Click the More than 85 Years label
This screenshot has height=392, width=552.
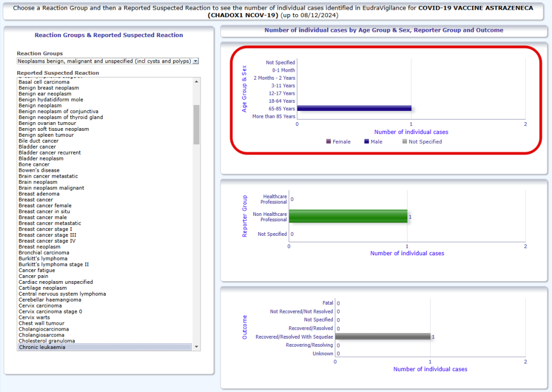pyautogui.click(x=273, y=116)
